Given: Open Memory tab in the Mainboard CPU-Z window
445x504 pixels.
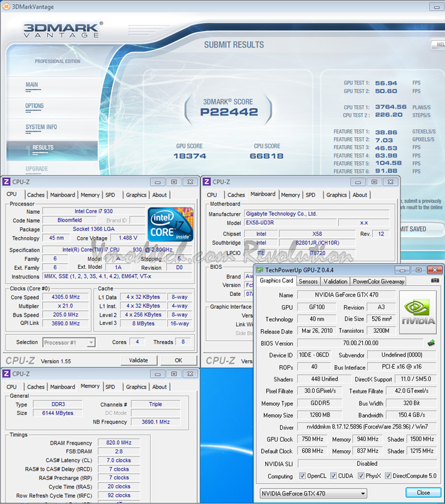Looking at the screenshot, I should point(290,195).
